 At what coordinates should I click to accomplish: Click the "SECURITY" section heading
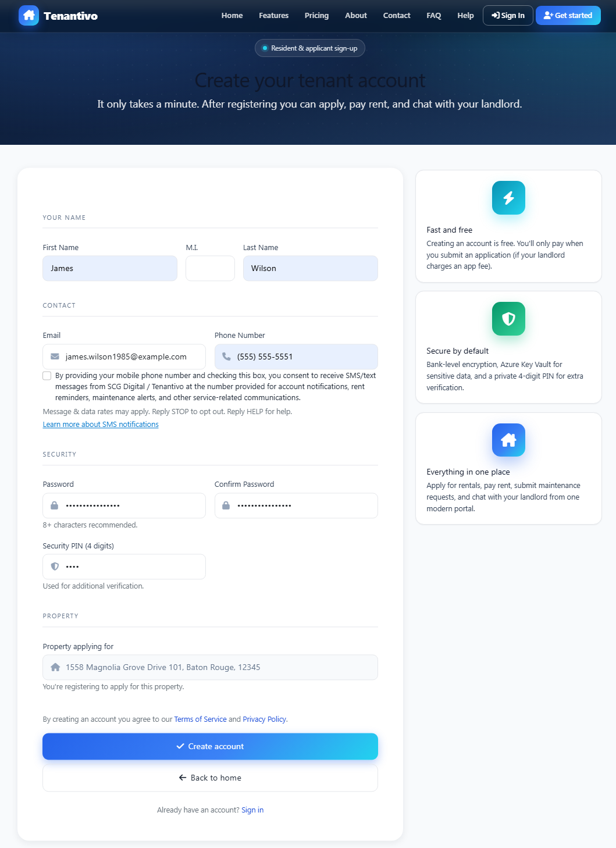(x=59, y=454)
